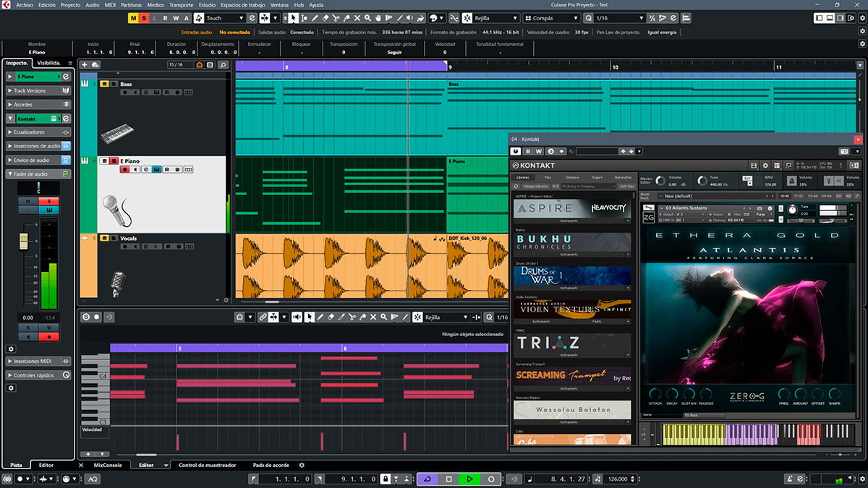Click the Add Track plus icon
This screenshot has height=488, width=868.
[85, 65]
